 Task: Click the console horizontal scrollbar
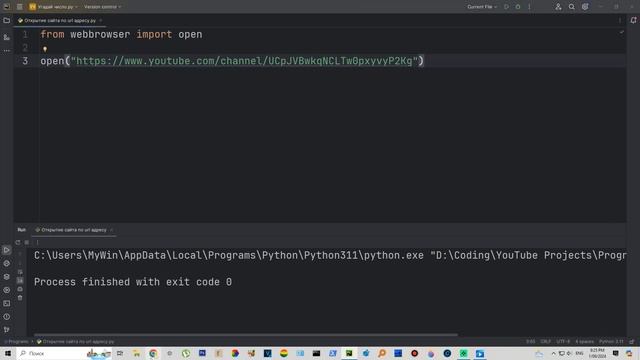[x=246, y=335]
